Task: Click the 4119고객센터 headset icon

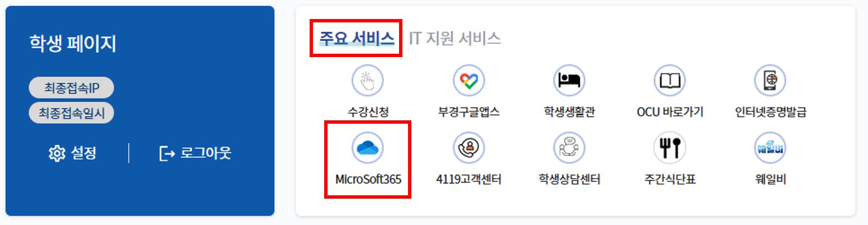Action: [x=468, y=148]
